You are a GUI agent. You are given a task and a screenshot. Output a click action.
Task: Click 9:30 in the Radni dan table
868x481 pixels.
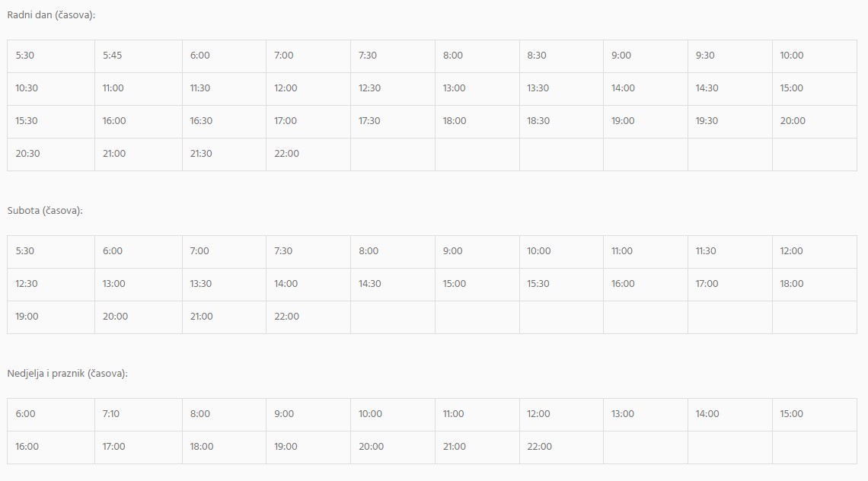pyautogui.click(x=706, y=56)
